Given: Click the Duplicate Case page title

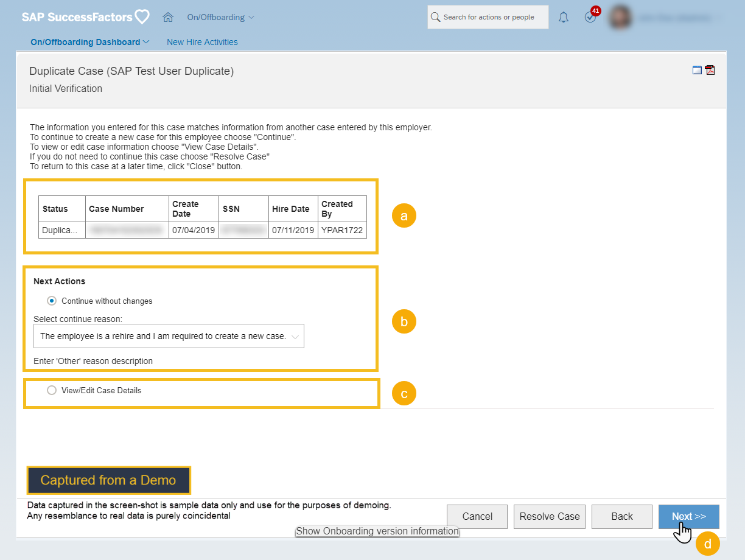Looking at the screenshot, I should tap(131, 71).
